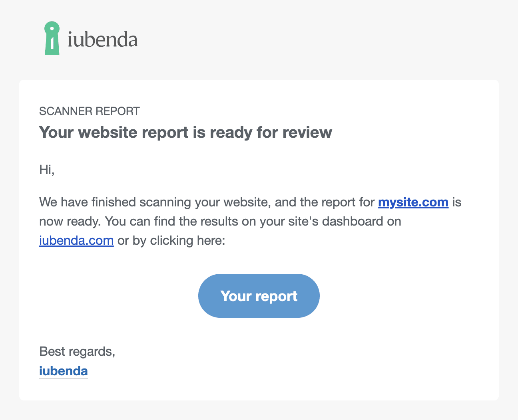Open the mysite.com link

tap(413, 202)
